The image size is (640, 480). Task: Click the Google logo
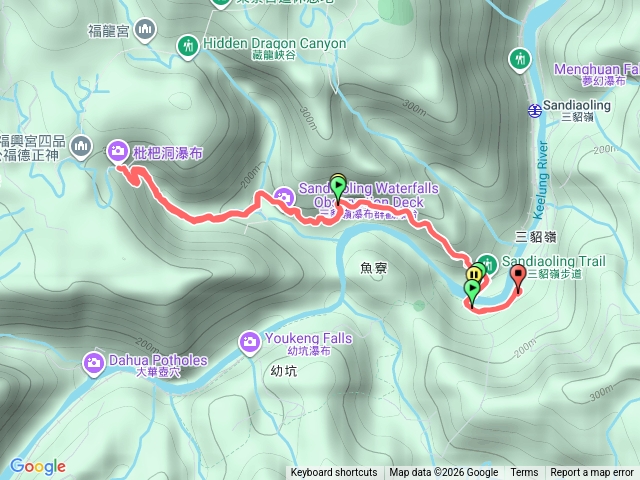(38, 466)
